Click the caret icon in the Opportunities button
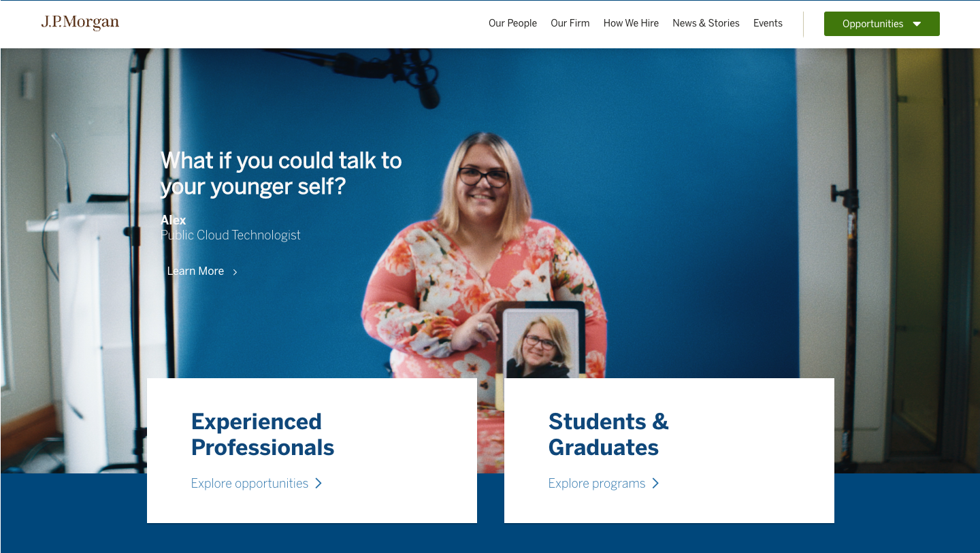Viewport: 980px width, 553px height. tap(917, 24)
